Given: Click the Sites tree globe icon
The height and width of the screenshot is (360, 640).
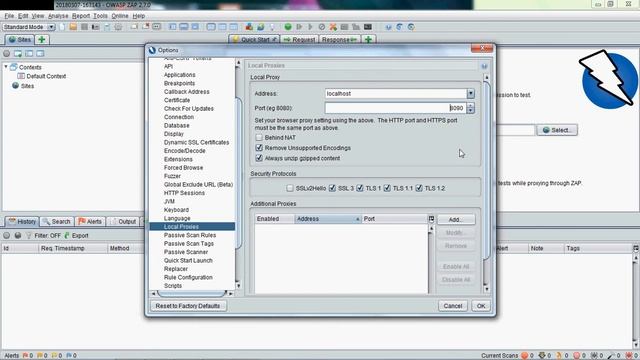Looking at the screenshot, I should coord(16,86).
